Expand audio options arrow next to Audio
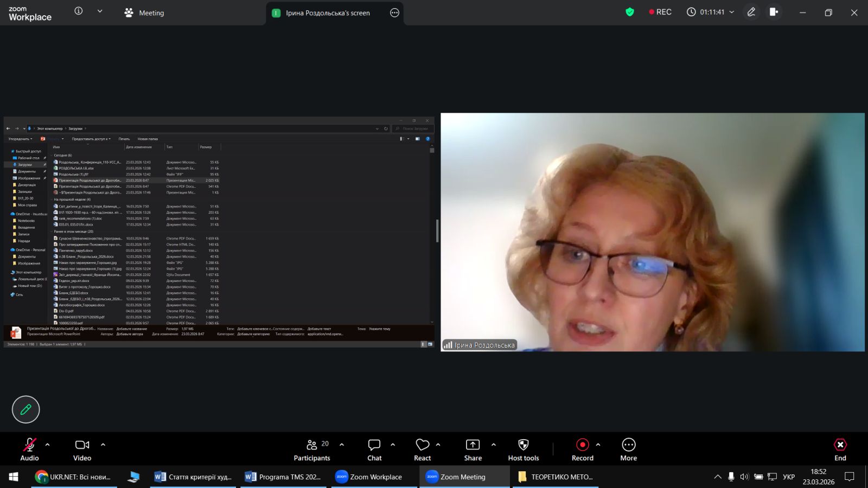Viewport: 868px width, 488px height. click(48, 445)
